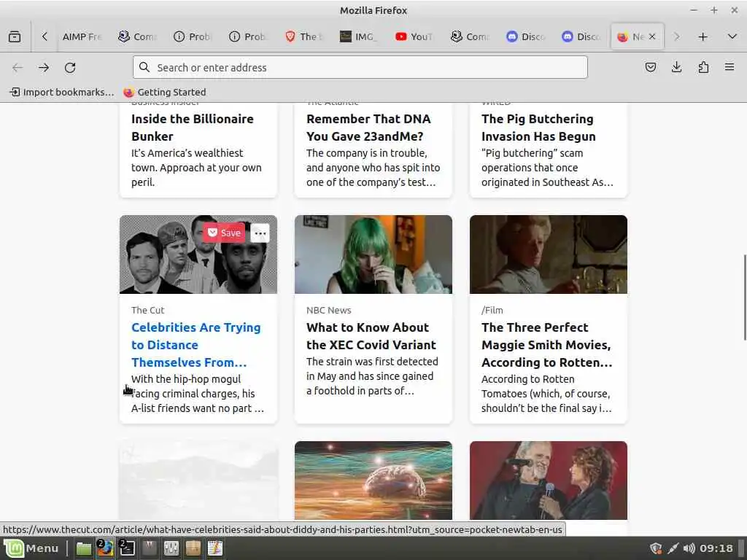
Task: Click the security shield tray icon
Action: pos(656,548)
